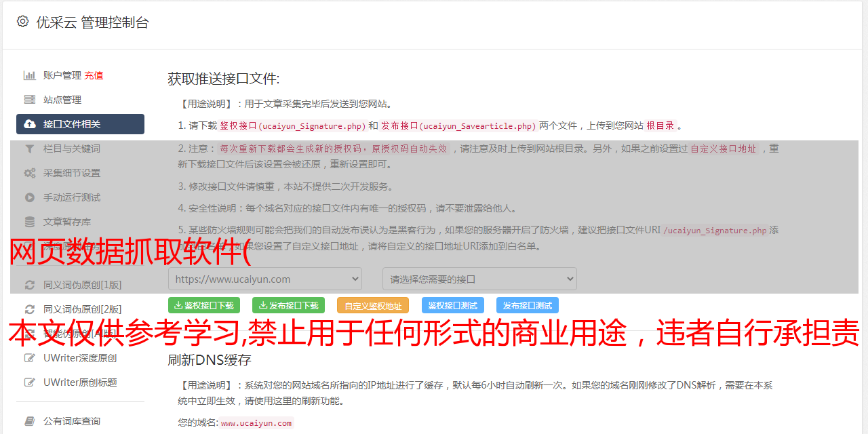This screenshot has width=868, height=434.
Task: Click the refresh icon for 同义词伪原创[2版]
Action: coord(30,309)
